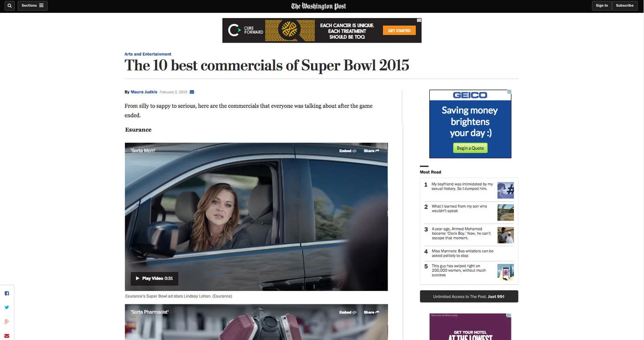Click the Subscribe button
The height and width of the screenshot is (340, 644).
625,6
